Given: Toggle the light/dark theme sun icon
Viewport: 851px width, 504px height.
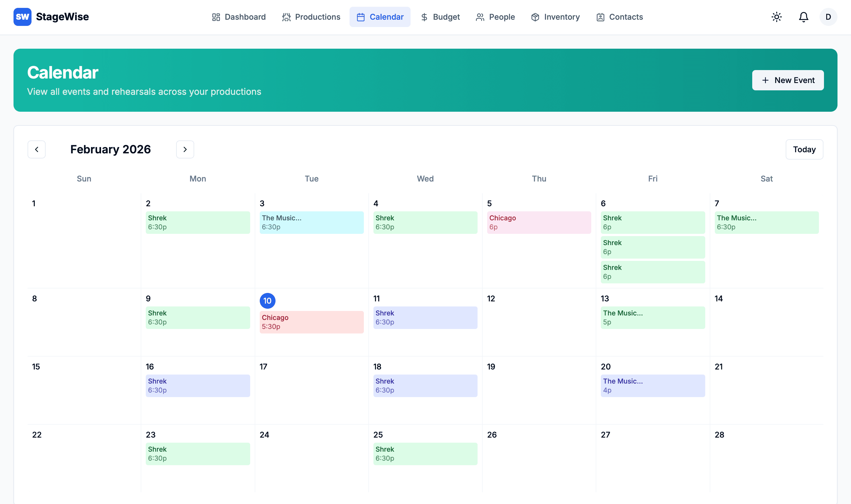Looking at the screenshot, I should (x=776, y=17).
